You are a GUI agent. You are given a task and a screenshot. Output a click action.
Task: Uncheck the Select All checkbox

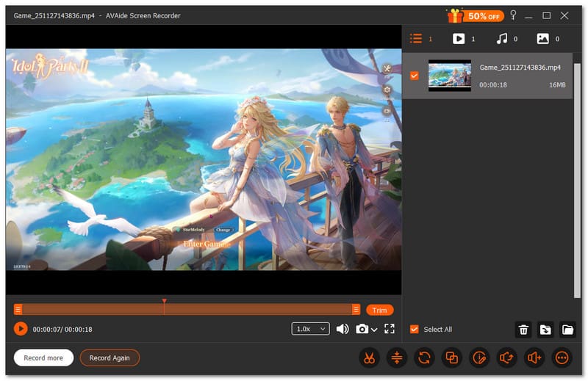point(415,330)
